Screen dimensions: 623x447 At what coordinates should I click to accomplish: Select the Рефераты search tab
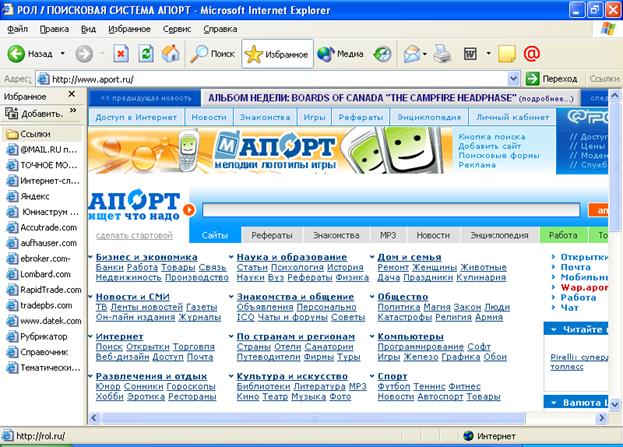272,235
